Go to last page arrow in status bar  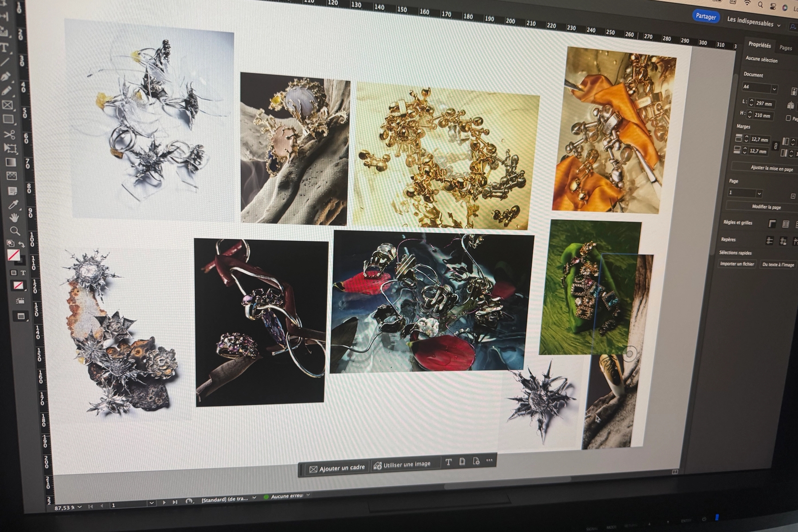175,502
